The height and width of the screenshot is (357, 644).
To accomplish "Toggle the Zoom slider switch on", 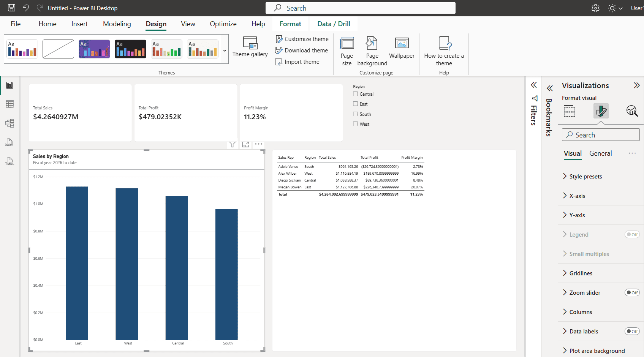I will (x=632, y=293).
